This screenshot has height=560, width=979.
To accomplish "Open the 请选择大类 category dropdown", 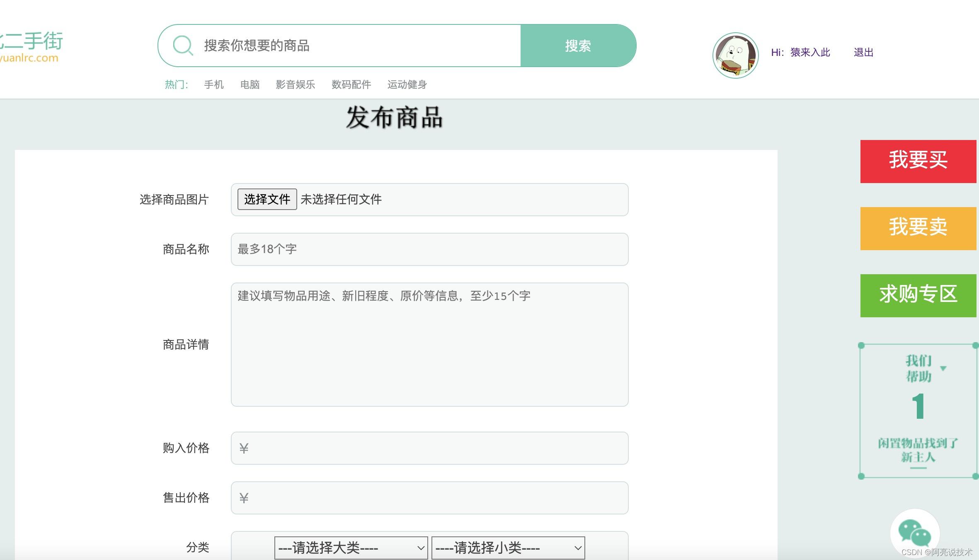I will [351, 548].
